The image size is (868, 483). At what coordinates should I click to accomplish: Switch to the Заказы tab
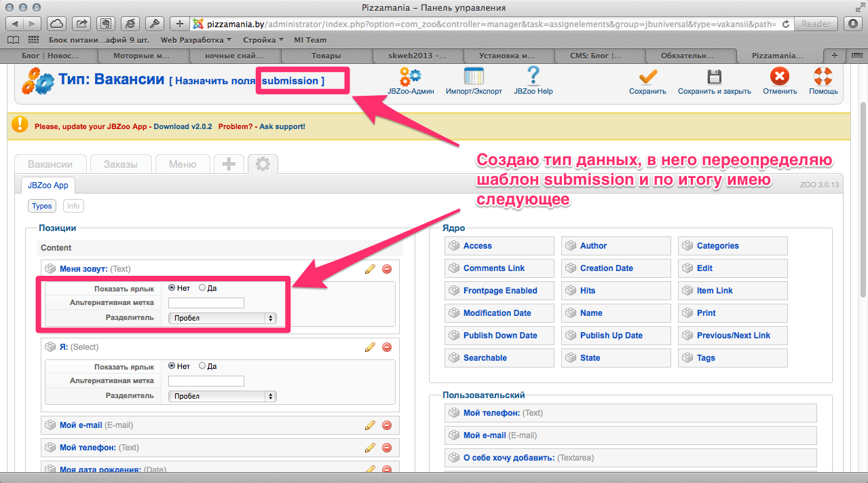pyautogui.click(x=120, y=164)
